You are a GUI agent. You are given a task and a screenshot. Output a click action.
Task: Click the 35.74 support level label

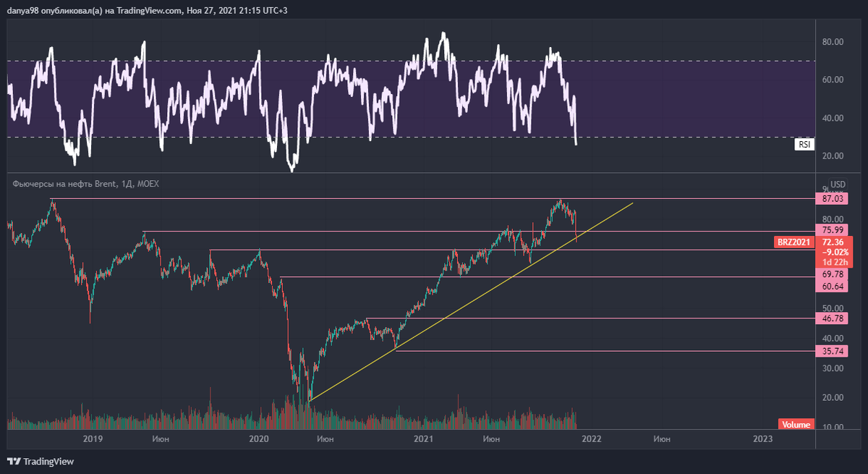click(x=830, y=351)
